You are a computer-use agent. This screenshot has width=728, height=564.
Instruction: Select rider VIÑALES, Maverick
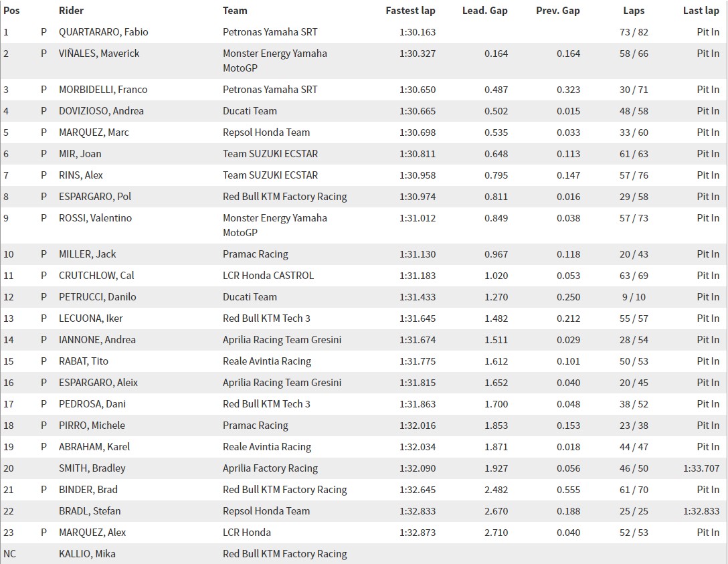(x=99, y=54)
